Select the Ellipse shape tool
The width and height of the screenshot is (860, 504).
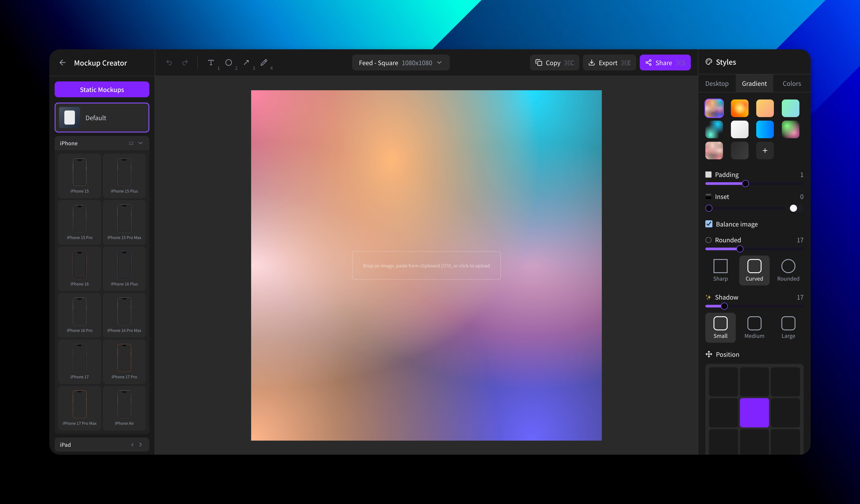pos(229,63)
